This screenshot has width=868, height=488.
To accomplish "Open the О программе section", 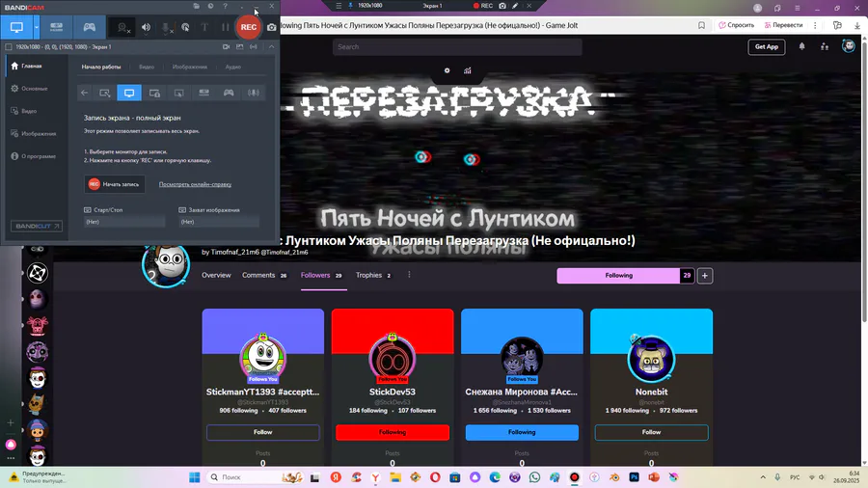I will point(33,156).
